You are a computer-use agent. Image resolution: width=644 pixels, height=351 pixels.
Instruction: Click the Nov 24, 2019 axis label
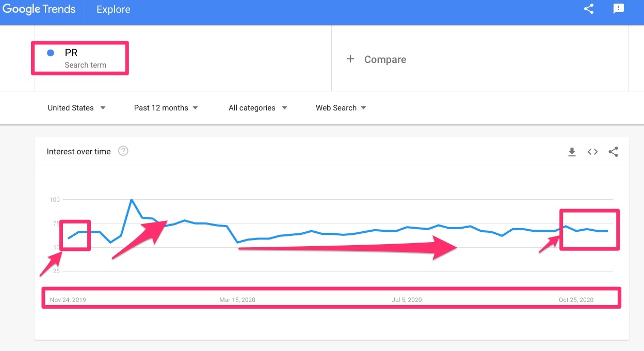[x=68, y=300]
